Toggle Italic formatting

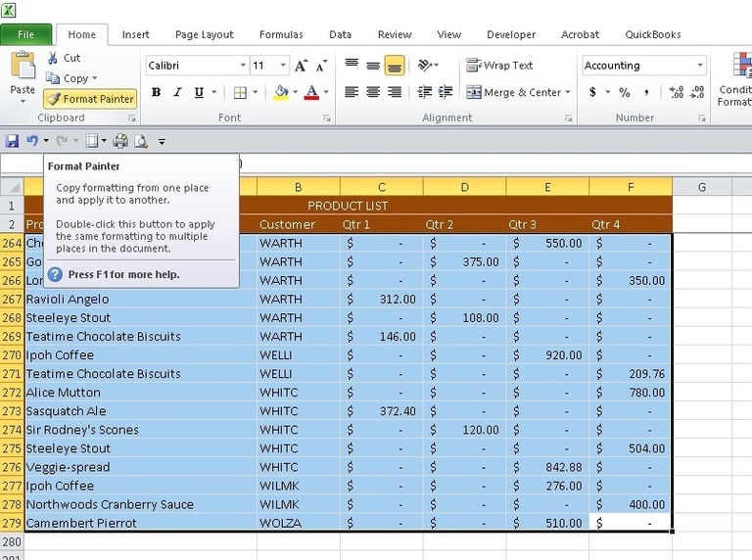click(x=178, y=93)
